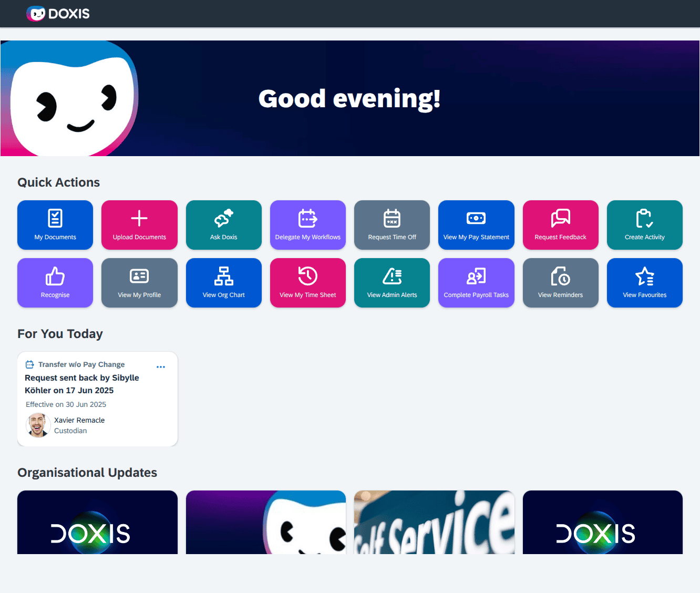The width and height of the screenshot is (700, 593).
Task: Open Delegate My Workflows
Action: (x=308, y=225)
